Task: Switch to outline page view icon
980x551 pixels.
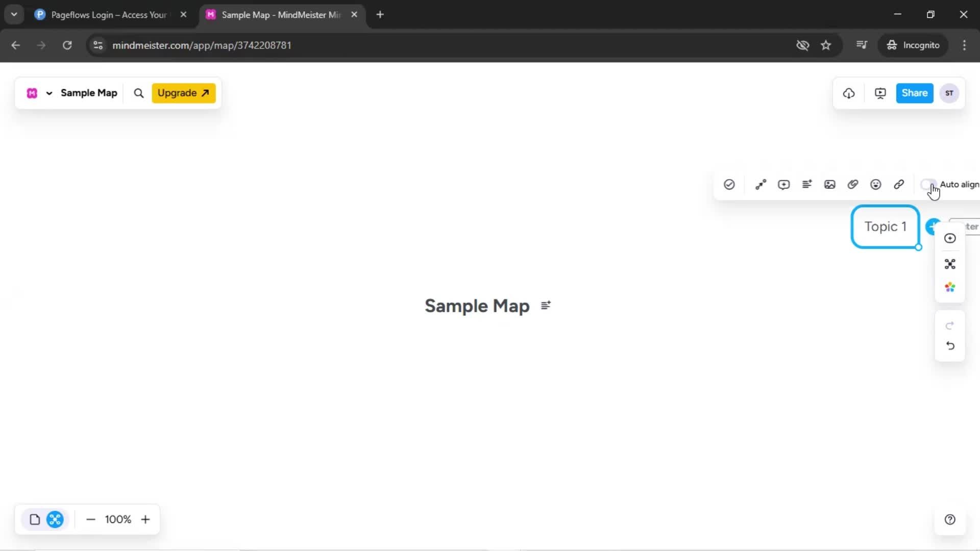Action: click(35, 519)
